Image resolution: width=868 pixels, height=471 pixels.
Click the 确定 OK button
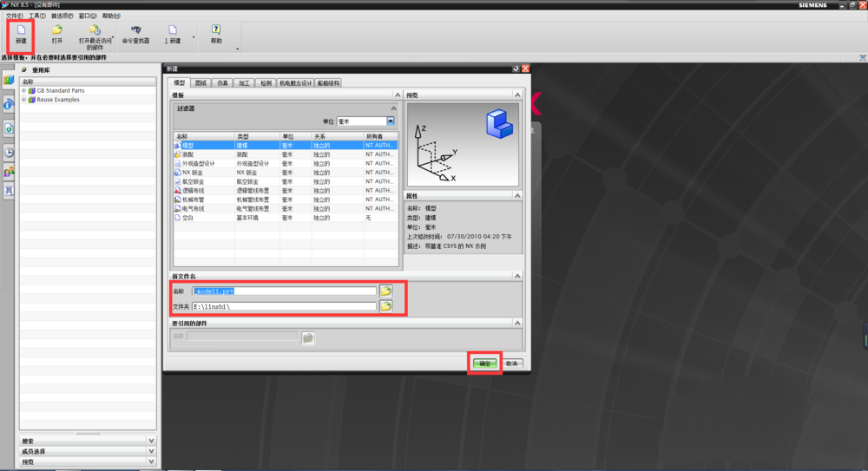485,363
